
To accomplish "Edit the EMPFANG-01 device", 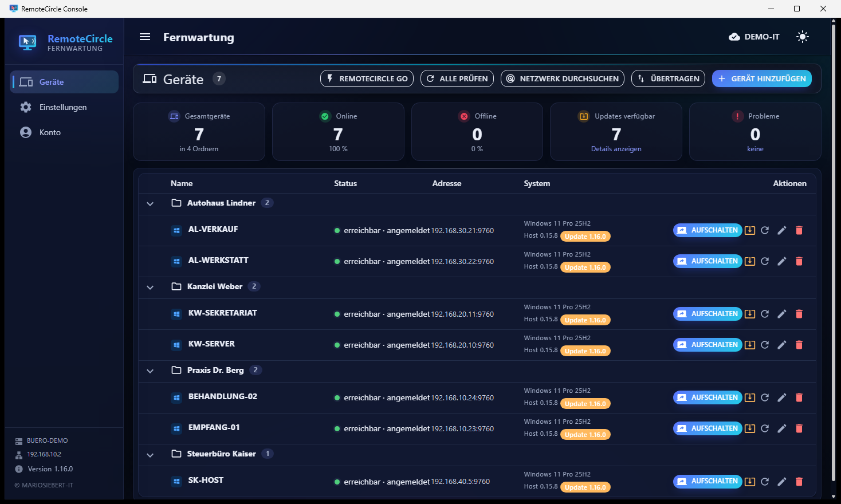I will tap(782, 428).
